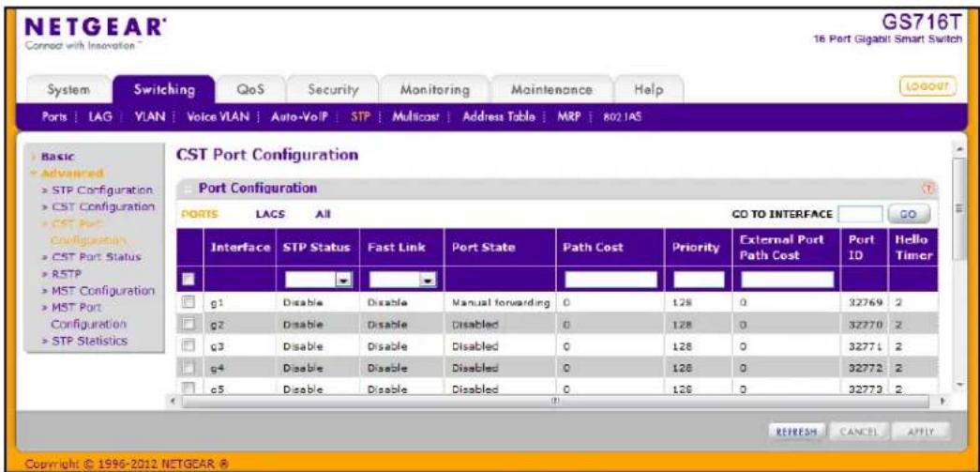Click the Path Cost input field
The width and height of the screenshot is (980, 472).
[611, 279]
